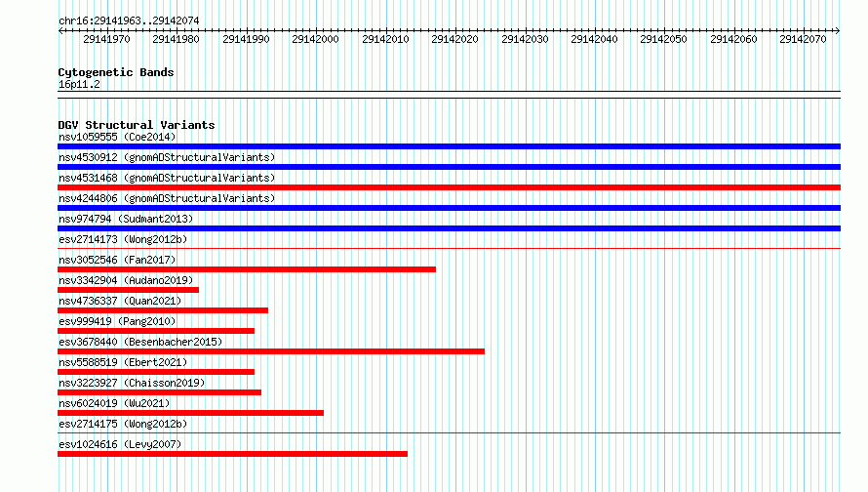
Task: Open nsv974794 (Sudmant2013) variant label
Action: [126, 219]
